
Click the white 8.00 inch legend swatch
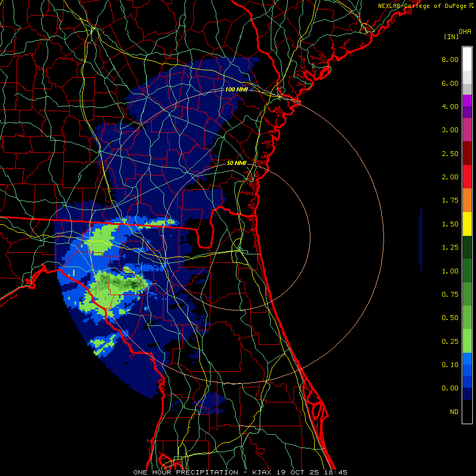(x=467, y=59)
